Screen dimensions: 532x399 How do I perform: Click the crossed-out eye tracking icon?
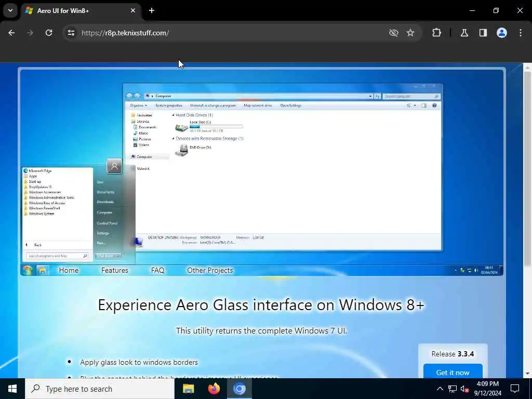point(393,33)
